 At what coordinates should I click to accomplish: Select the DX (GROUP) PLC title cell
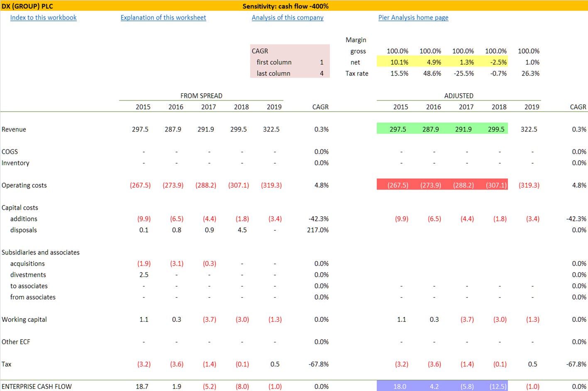[x=27, y=6]
